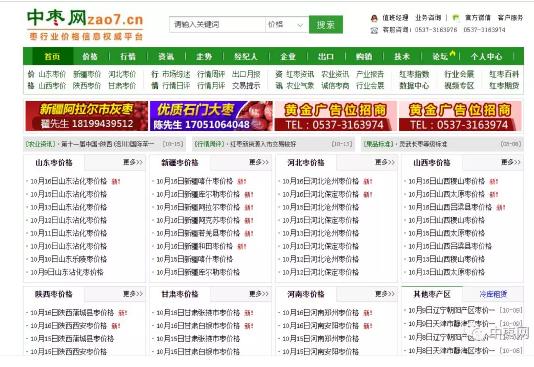Open 10月16日河北沧州枣价格 article
Image resolution: width=534 pixels, height=367 pixels.
point(320,181)
